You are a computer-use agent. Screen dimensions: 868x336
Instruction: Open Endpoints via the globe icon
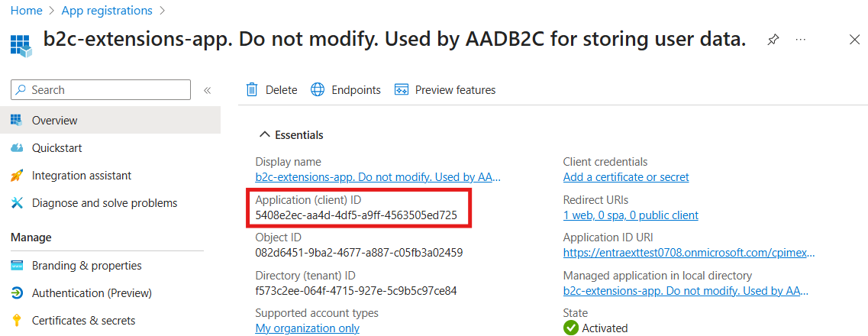pos(317,89)
